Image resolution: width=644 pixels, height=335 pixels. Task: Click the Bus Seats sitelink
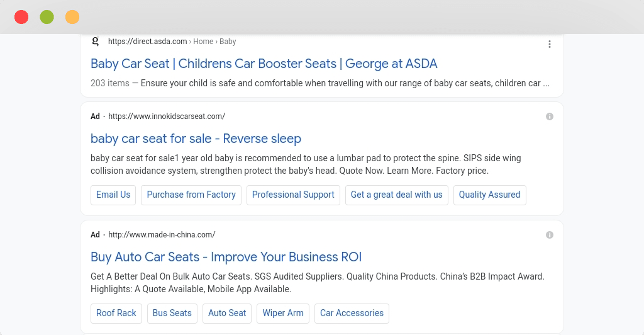coord(172,313)
